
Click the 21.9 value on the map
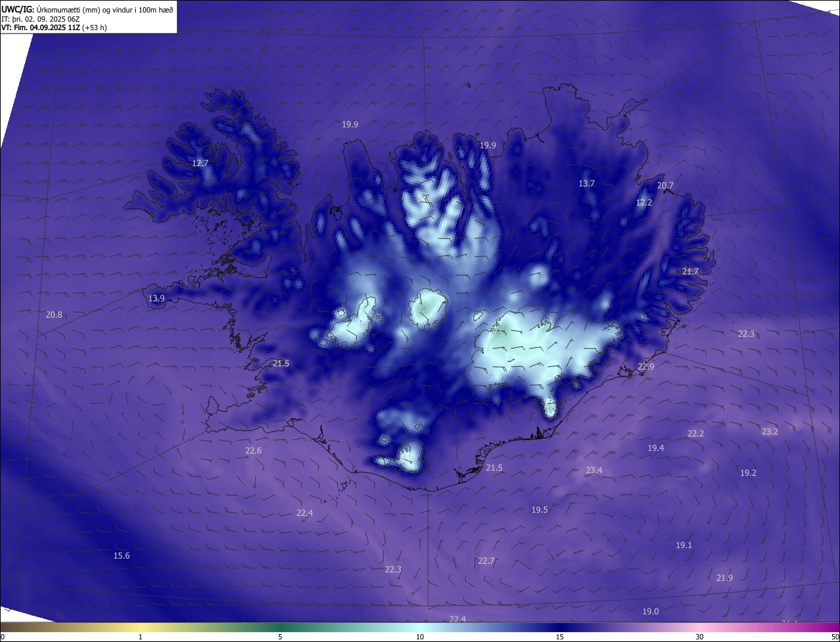tap(724, 578)
